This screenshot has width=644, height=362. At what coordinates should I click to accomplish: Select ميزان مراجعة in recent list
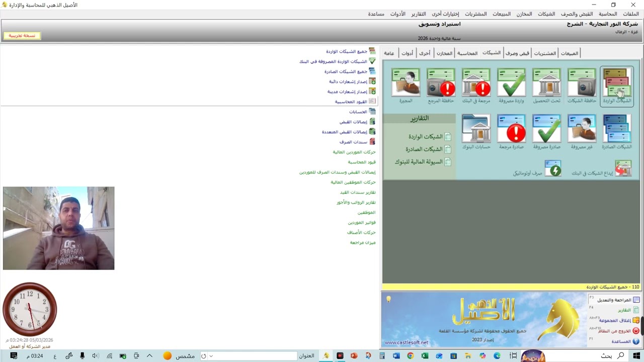363,242
